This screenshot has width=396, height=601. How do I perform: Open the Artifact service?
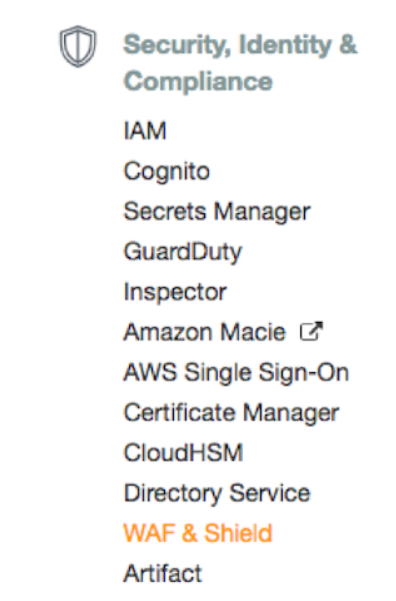(163, 573)
